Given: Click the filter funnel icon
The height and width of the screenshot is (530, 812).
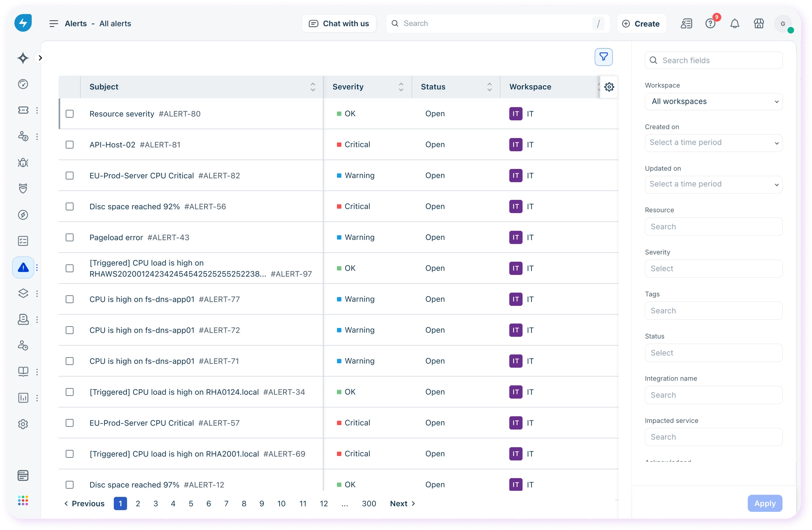Looking at the screenshot, I should coord(603,57).
